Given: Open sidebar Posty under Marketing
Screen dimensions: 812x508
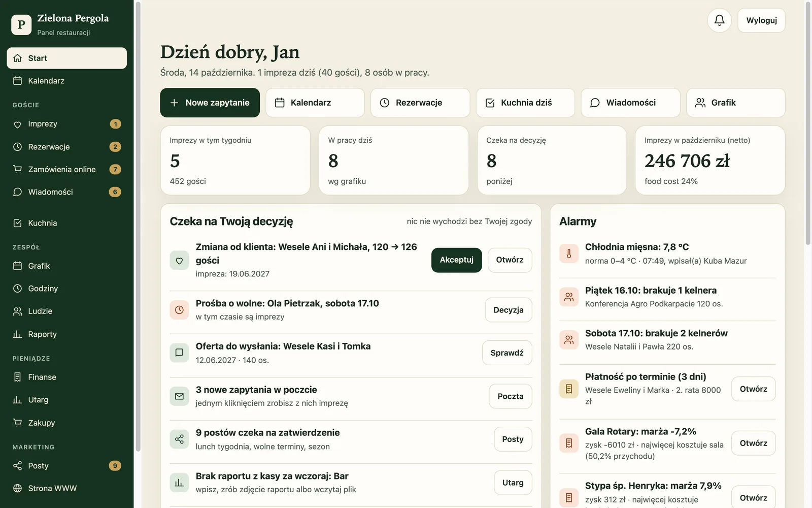Looking at the screenshot, I should 66,466.
